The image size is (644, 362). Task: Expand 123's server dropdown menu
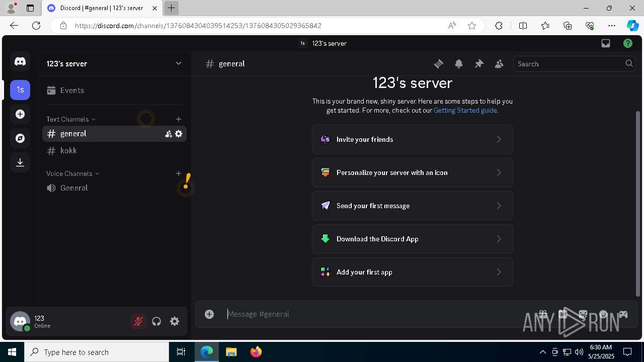(179, 63)
